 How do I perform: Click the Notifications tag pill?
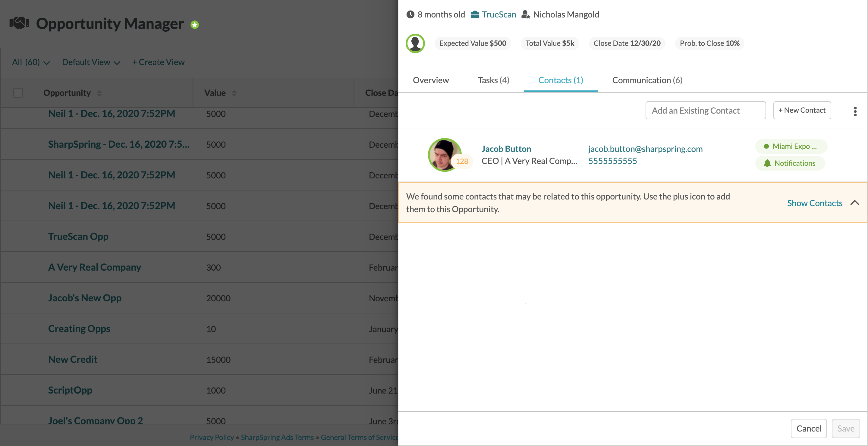[790, 163]
